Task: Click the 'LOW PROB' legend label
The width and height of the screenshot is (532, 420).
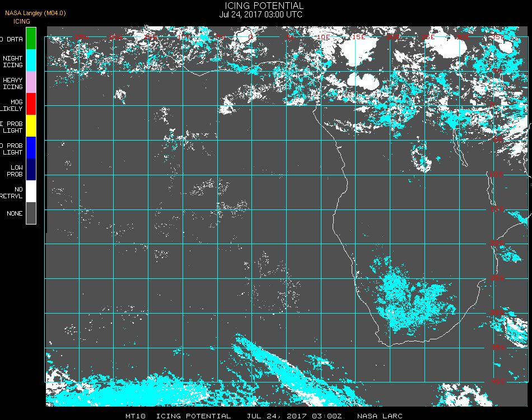Action: [15, 171]
